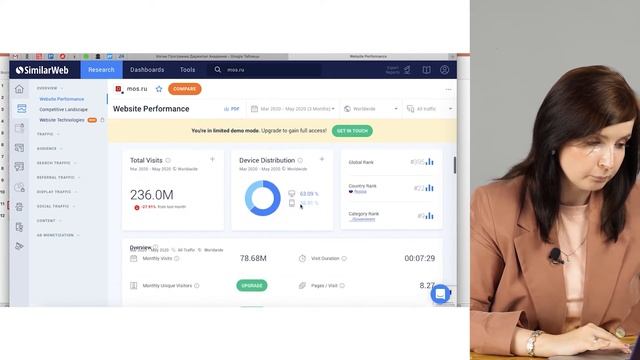Open the date range dropdown Mar 2020 - May 2020
This screenshot has height=360, width=640.
[293, 109]
